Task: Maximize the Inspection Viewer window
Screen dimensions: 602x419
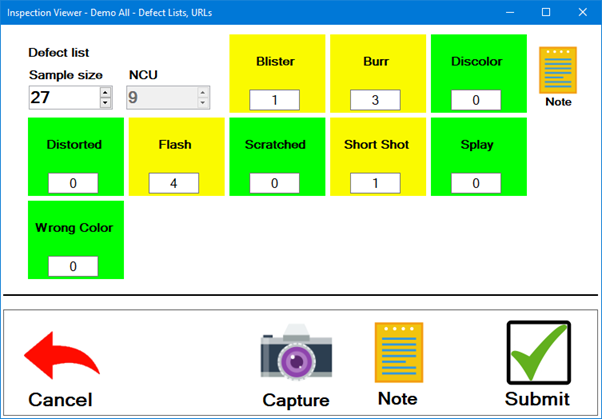Action: 546,12
